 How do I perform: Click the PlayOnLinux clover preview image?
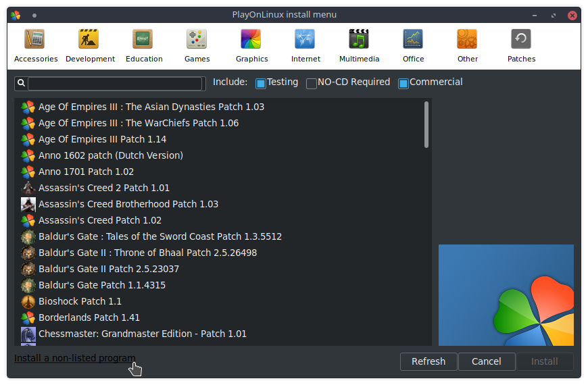click(x=506, y=295)
